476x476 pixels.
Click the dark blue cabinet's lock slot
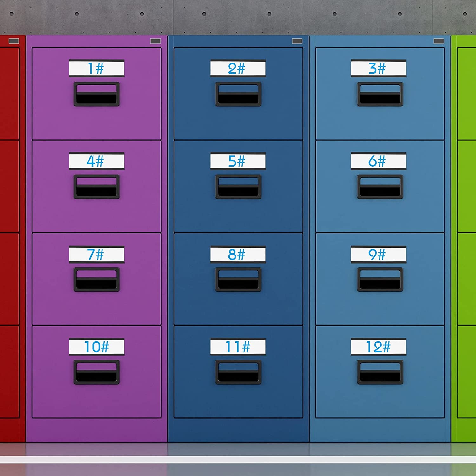(297, 41)
